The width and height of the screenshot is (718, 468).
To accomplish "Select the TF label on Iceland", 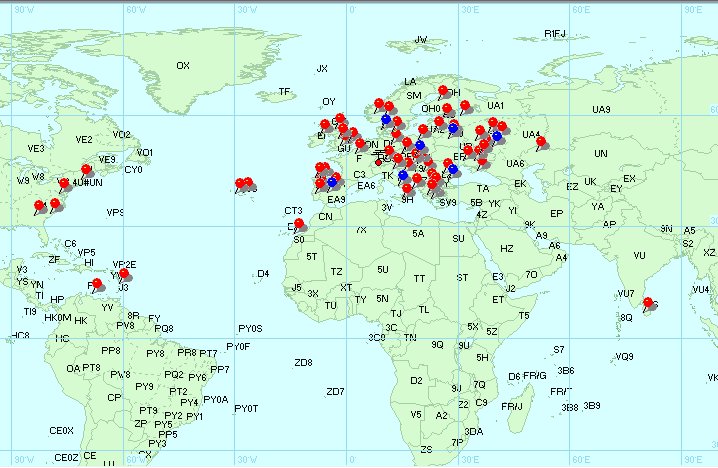I will pyautogui.click(x=284, y=92).
